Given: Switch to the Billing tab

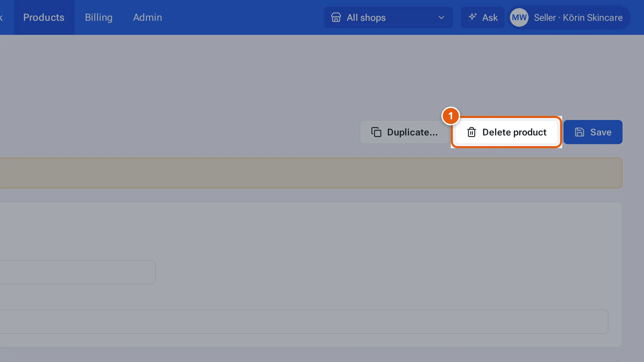Looking at the screenshot, I should (x=99, y=17).
